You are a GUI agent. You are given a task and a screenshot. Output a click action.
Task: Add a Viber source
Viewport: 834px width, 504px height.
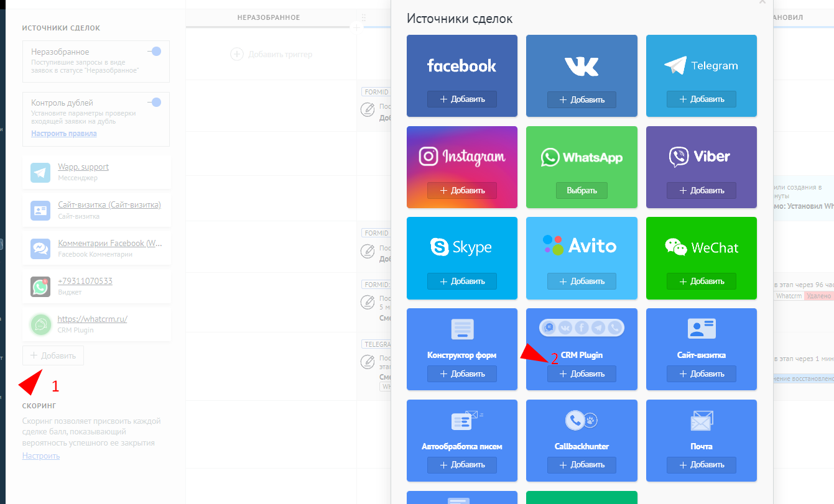pyautogui.click(x=702, y=190)
